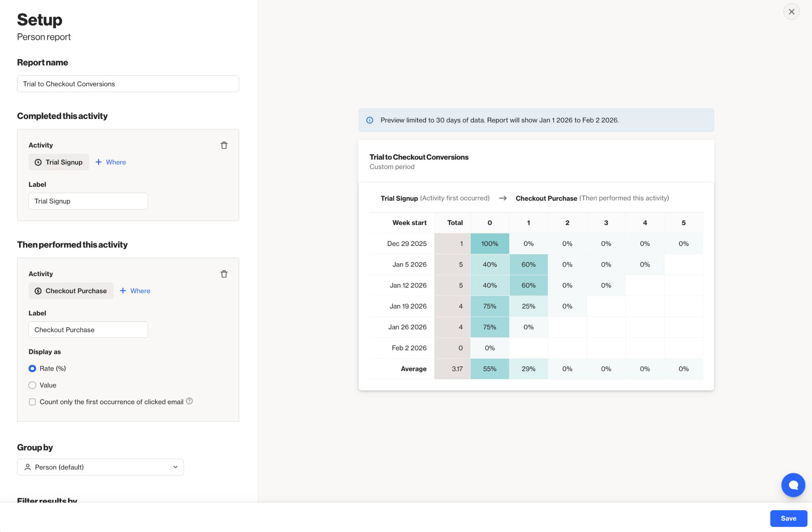Close the Setup panel with X icon

click(x=791, y=12)
